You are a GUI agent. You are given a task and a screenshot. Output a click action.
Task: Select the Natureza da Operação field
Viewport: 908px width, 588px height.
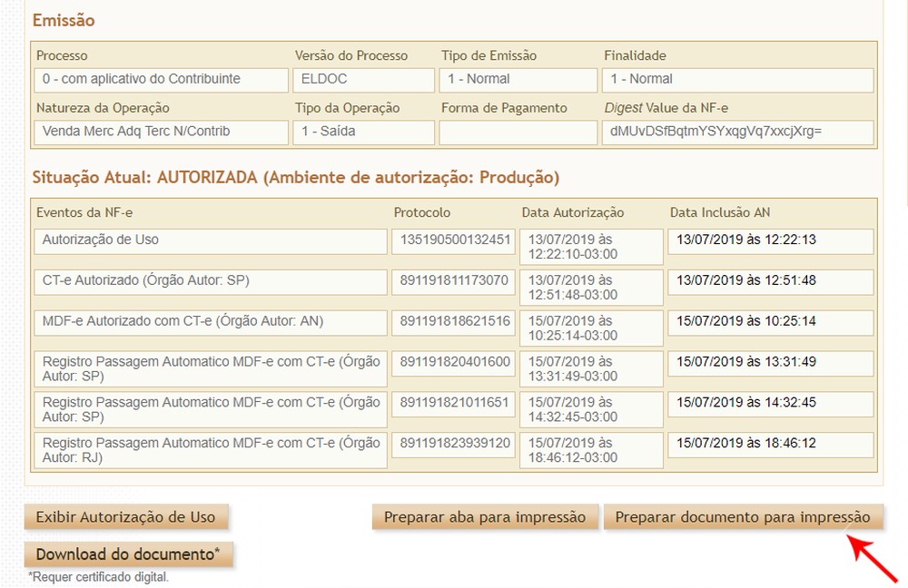pyautogui.click(x=160, y=132)
